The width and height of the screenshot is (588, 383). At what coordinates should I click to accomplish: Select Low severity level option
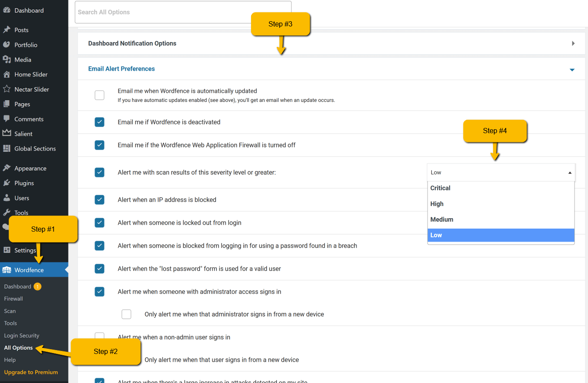coord(501,235)
